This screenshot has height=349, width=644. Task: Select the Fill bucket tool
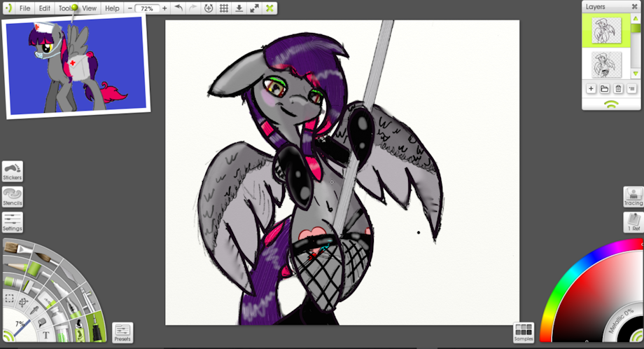click(42, 322)
